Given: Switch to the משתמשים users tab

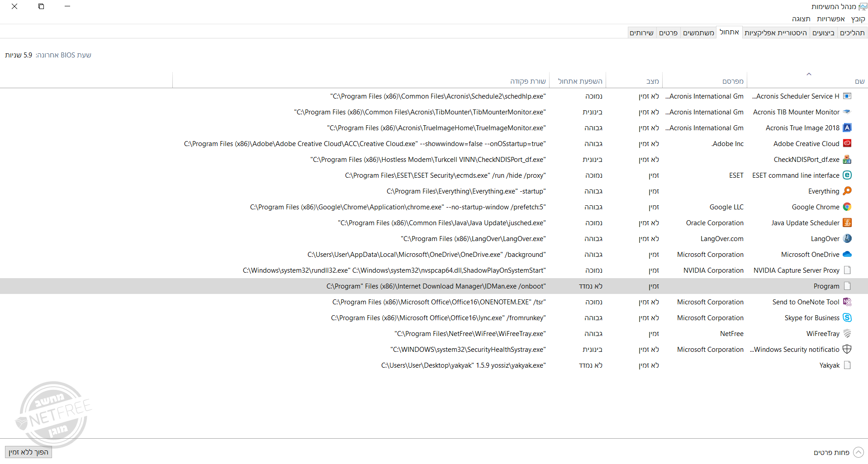Looking at the screenshot, I should [x=698, y=33].
